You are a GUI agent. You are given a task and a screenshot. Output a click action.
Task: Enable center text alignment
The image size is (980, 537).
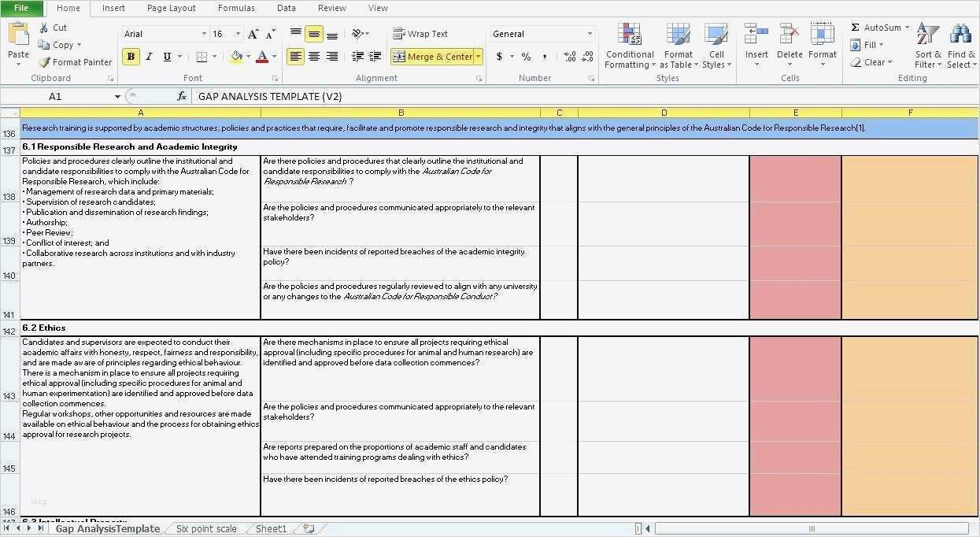(313, 56)
